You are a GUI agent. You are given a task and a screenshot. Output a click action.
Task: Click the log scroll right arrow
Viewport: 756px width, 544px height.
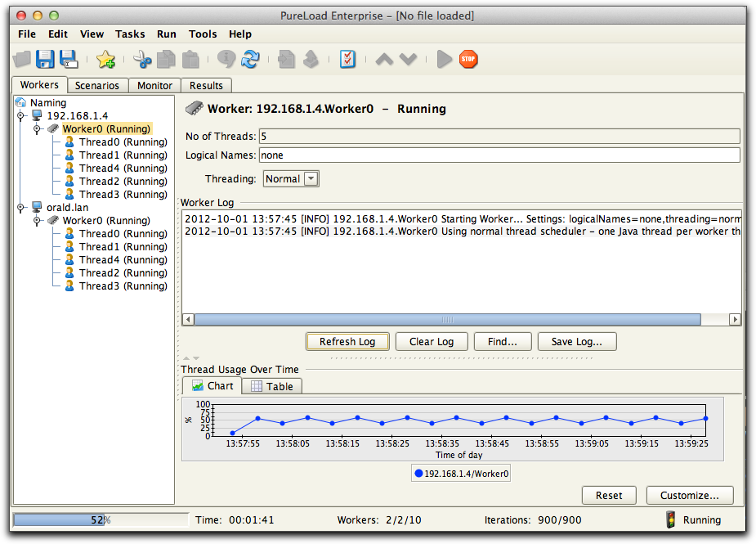[x=735, y=320]
